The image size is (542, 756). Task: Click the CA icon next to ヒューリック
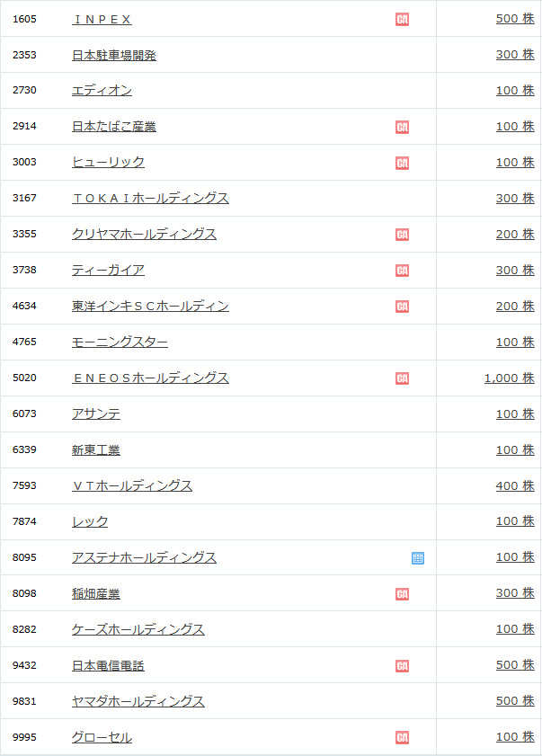point(402,163)
